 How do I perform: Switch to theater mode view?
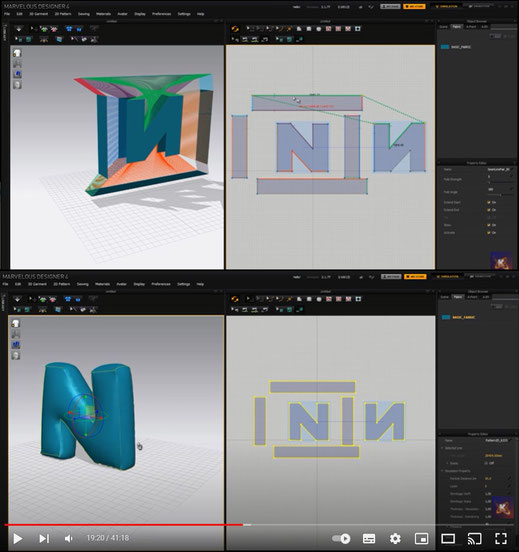[448, 538]
